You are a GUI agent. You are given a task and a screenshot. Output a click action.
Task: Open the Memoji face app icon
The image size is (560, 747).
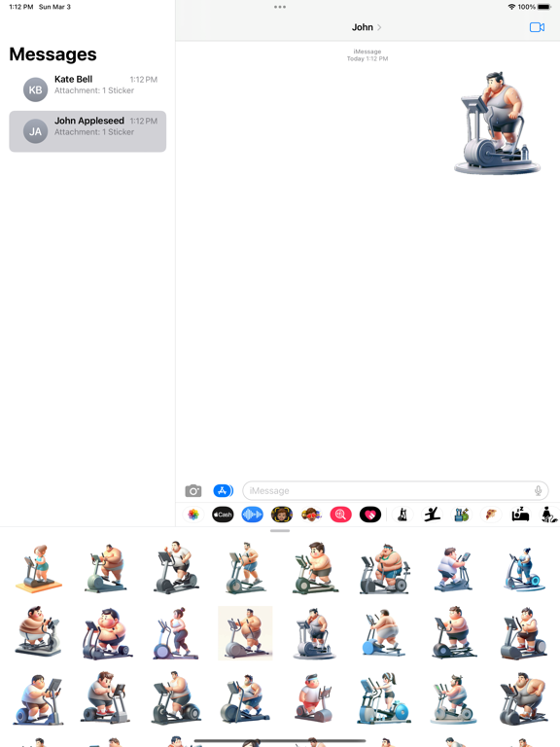coord(282,515)
